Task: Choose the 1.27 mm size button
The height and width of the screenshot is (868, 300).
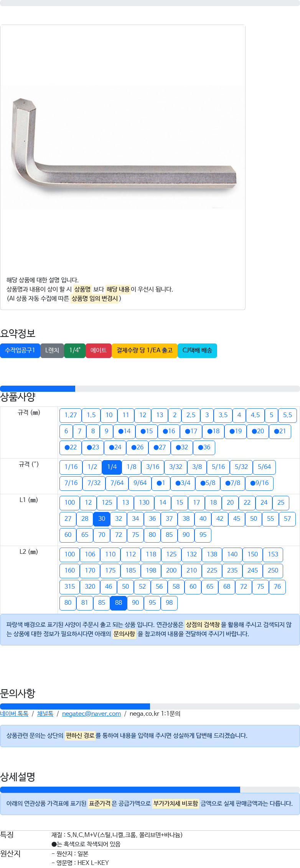Action: pyautogui.click(x=71, y=415)
